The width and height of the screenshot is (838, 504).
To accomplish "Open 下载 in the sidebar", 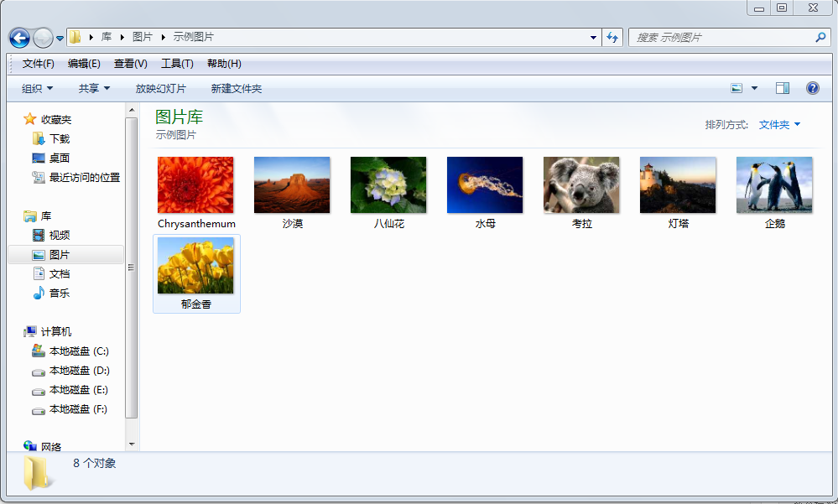I will [60, 139].
